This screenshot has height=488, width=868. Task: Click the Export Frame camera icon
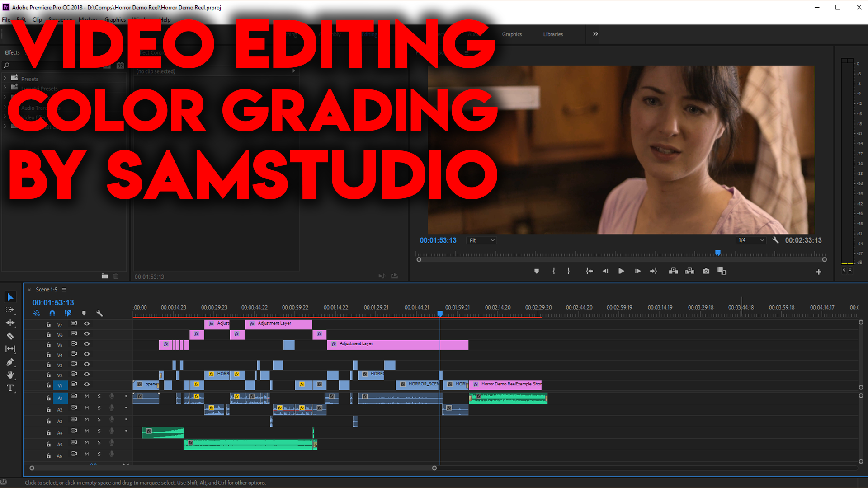click(706, 271)
